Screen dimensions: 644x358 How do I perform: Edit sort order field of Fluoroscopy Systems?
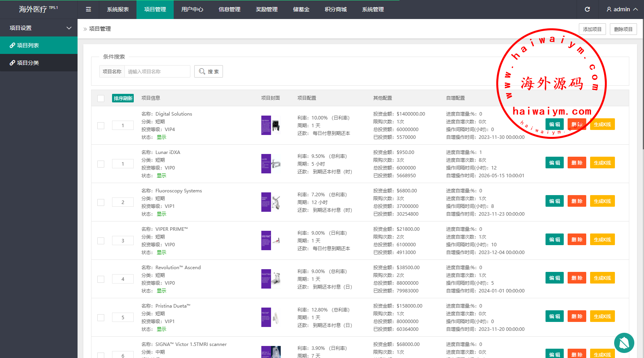(123, 202)
